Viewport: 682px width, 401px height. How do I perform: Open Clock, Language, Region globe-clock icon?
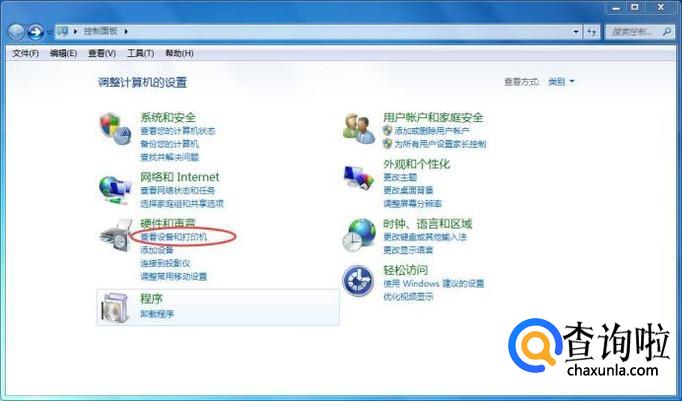tap(359, 235)
